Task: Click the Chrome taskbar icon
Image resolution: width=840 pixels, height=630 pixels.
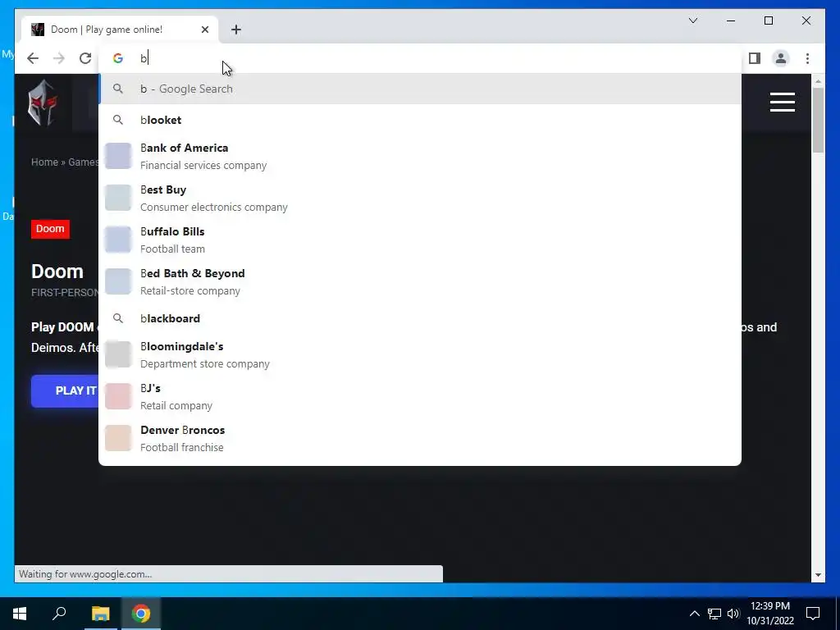Action: click(x=141, y=614)
